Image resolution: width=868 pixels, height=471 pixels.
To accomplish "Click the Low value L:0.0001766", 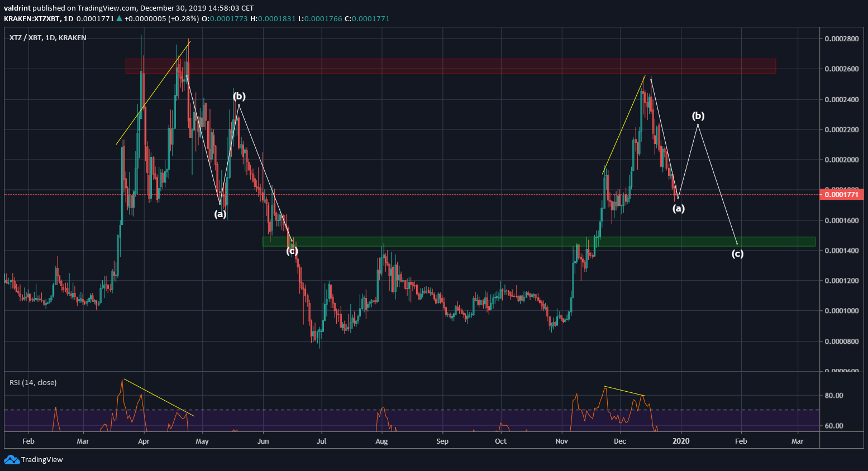I will click(x=319, y=18).
